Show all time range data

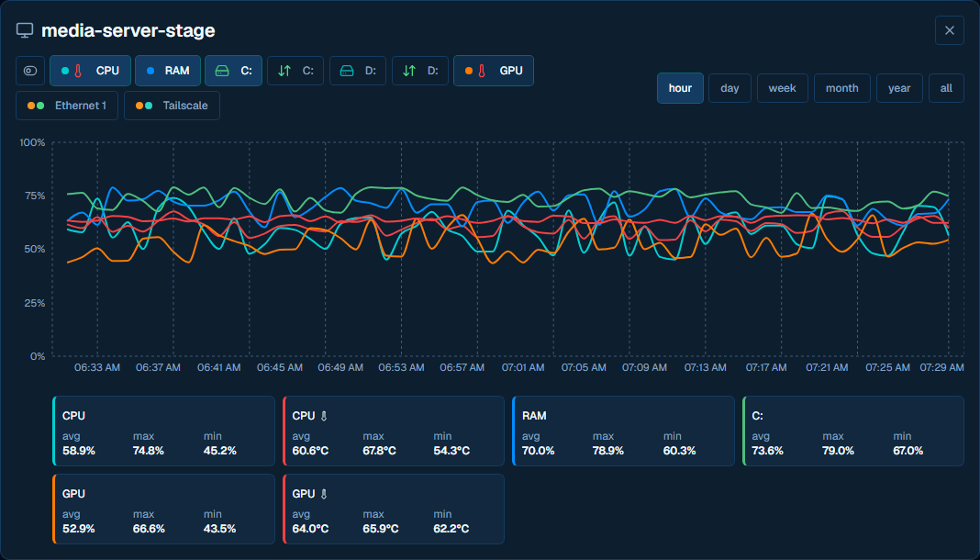[x=946, y=88]
